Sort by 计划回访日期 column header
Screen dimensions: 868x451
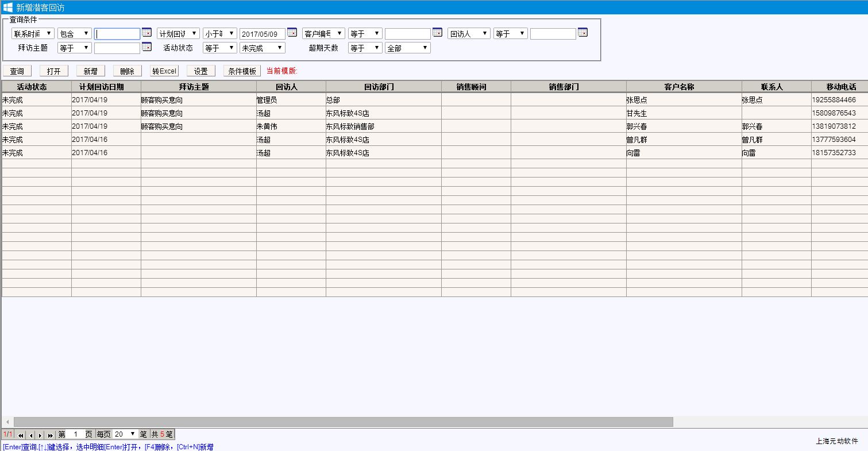[106, 87]
